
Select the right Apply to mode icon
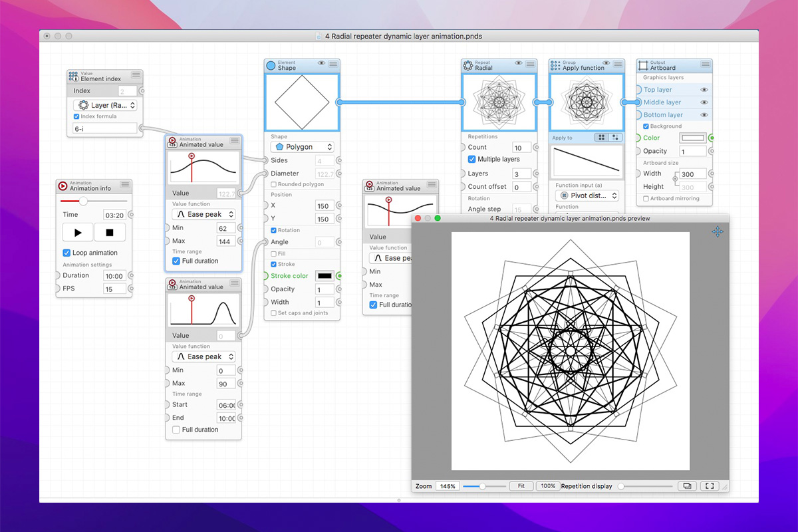coord(616,138)
